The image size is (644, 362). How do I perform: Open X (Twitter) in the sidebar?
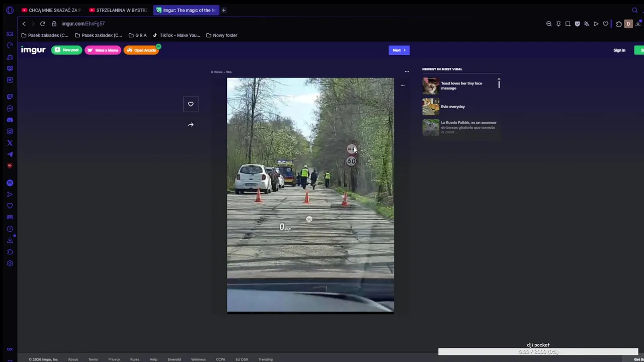[x=10, y=143]
